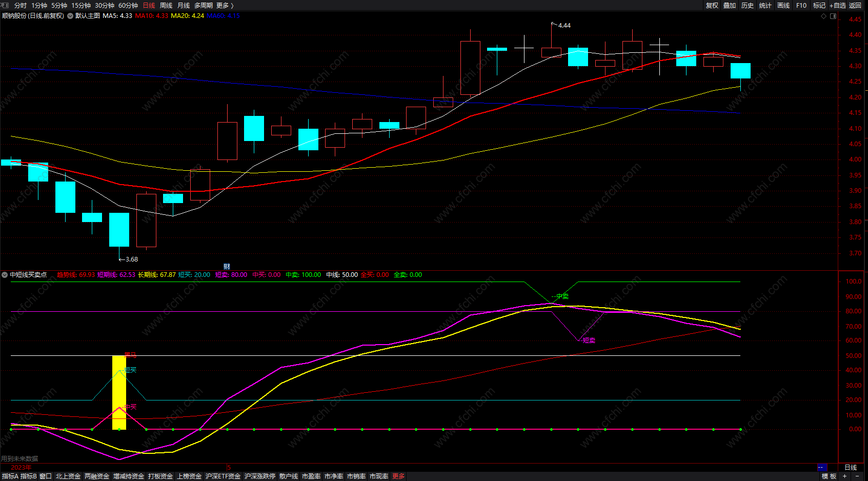The height and width of the screenshot is (481, 868).
Task: Click the MA5: 4.33 legend value
Action: (117, 16)
